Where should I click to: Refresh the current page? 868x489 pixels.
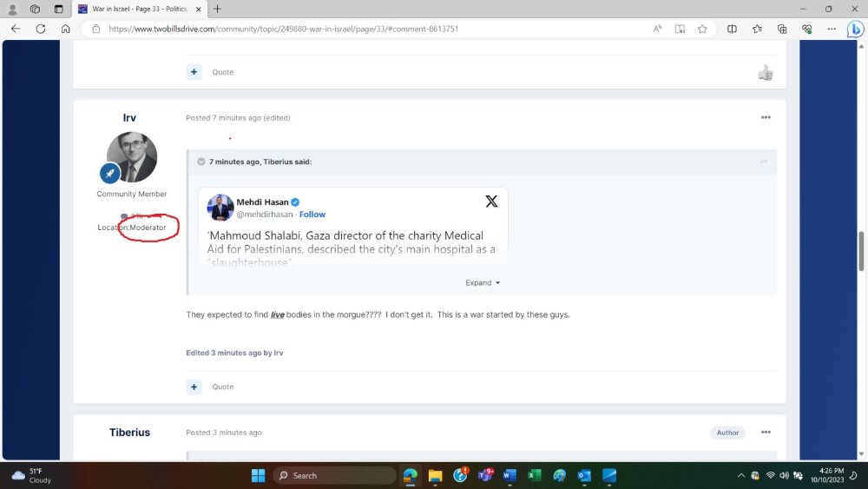[x=41, y=29]
